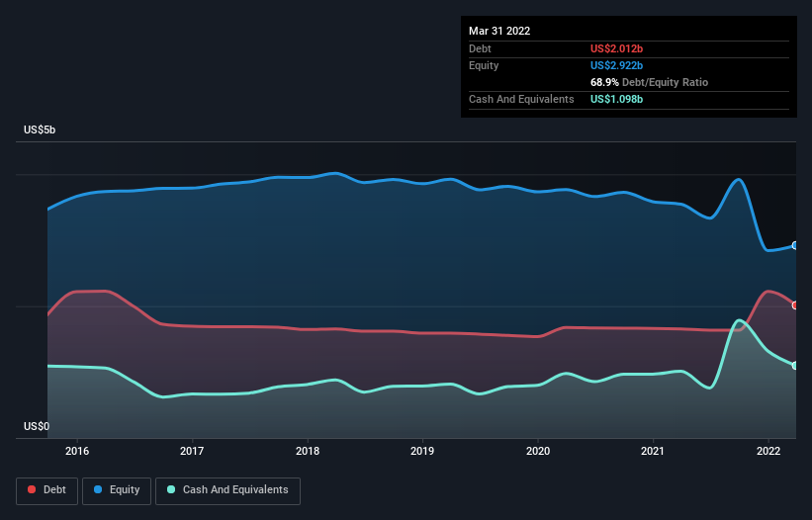Toggle the Equity series legend button

coord(117,490)
